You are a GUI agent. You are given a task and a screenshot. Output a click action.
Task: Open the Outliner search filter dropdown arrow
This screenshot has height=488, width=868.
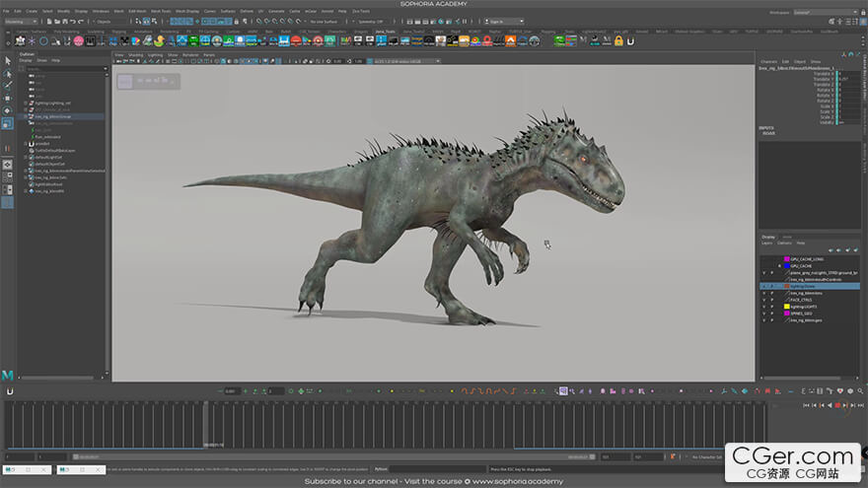[x=106, y=69]
